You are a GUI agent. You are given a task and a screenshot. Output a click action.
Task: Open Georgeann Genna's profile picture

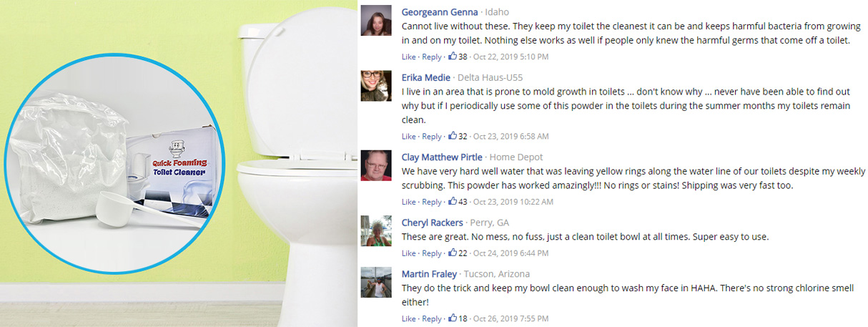click(x=376, y=20)
